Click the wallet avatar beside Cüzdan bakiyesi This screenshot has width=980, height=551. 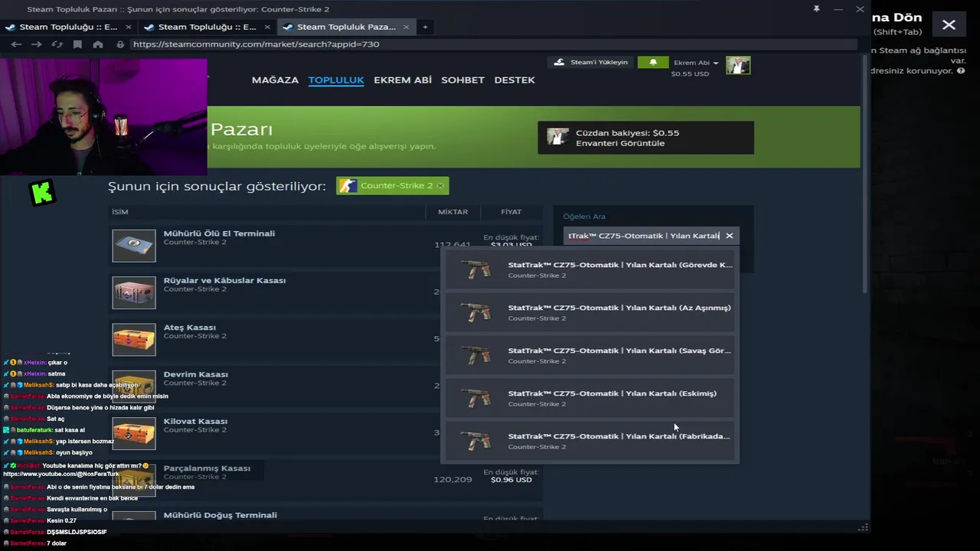coord(557,137)
